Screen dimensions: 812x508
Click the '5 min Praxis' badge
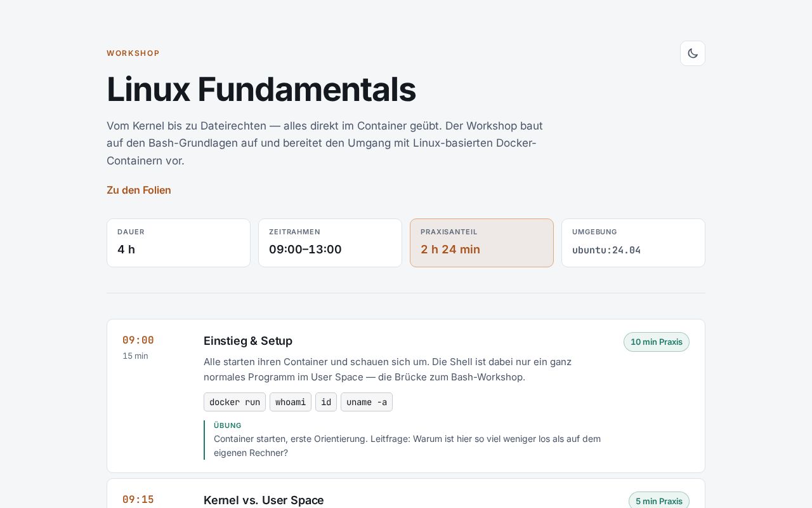point(659,500)
